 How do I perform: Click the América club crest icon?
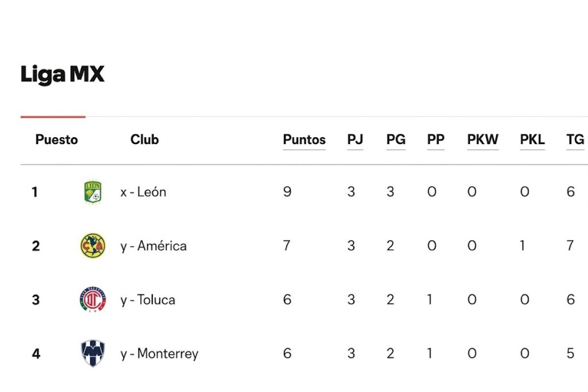pyautogui.click(x=93, y=245)
